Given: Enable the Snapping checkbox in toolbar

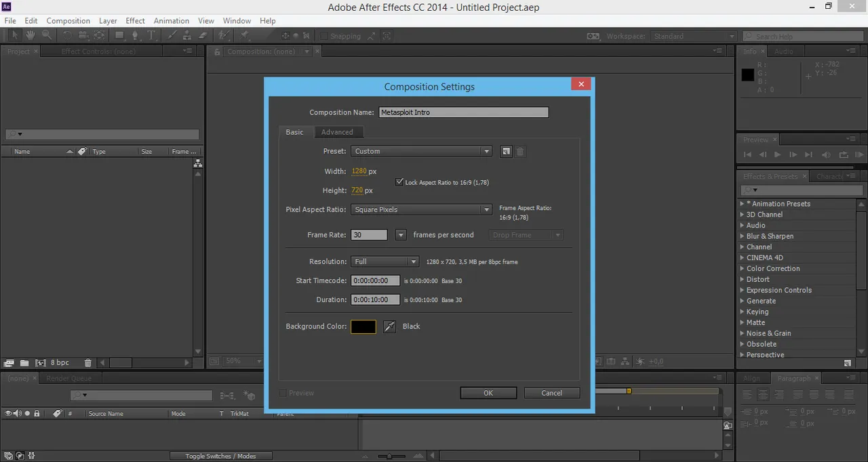Looking at the screenshot, I should click(x=324, y=36).
